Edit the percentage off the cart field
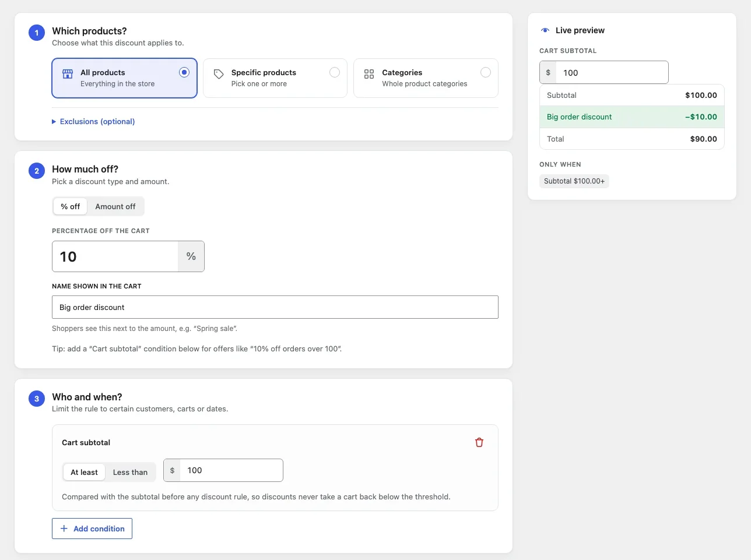This screenshot has height=560, width=751. tap(115, 256)
